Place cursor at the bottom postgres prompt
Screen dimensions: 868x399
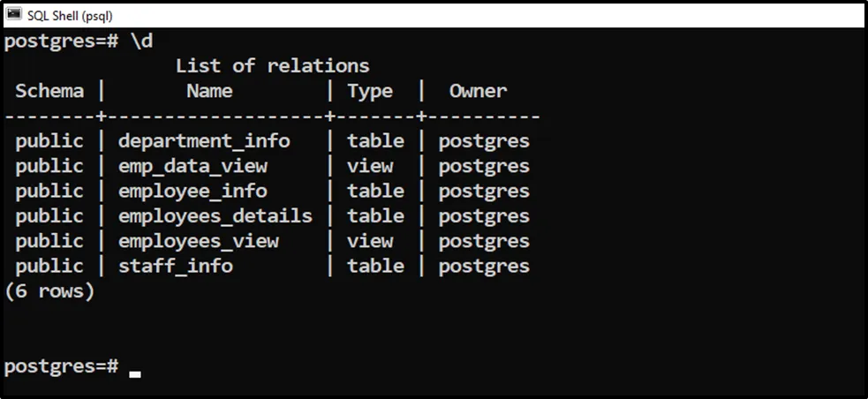pyautogui.click(x=134, y=366)
